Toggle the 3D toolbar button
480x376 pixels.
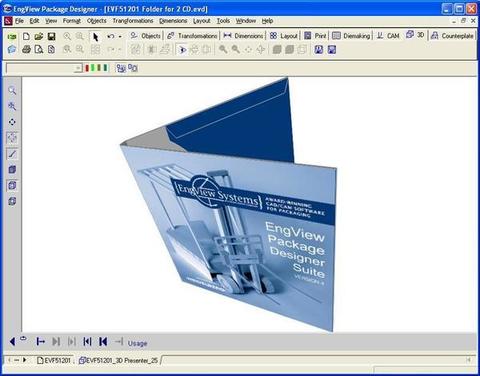point(415,35)
